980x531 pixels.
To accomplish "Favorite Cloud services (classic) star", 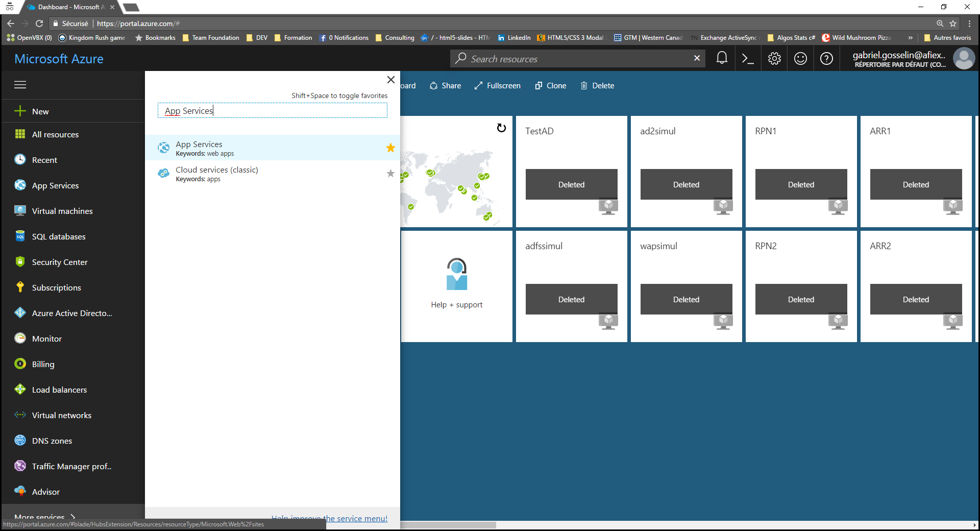I will [390, 174].
